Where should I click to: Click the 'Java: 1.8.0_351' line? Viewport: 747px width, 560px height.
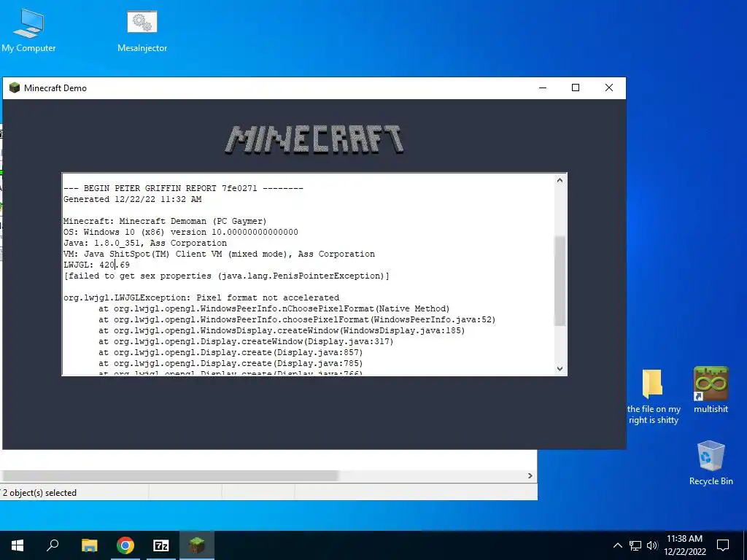[145, 243]
